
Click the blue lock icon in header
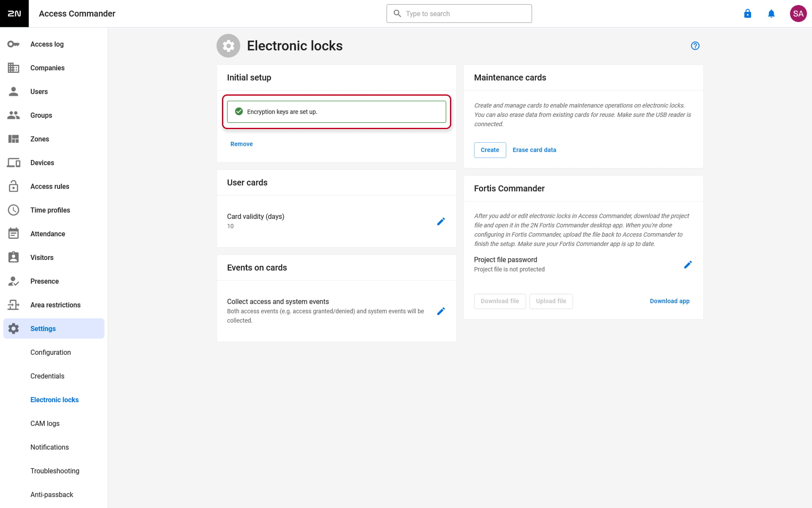(748, 14)
